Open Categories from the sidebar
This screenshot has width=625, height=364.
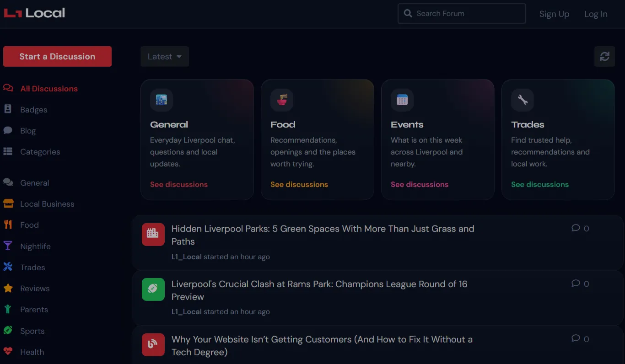pyautogui.click(x=39, y=151)
